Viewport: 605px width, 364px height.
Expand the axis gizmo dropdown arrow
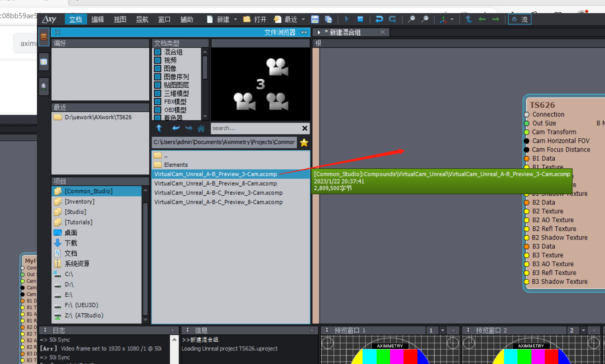click(452, 19)
